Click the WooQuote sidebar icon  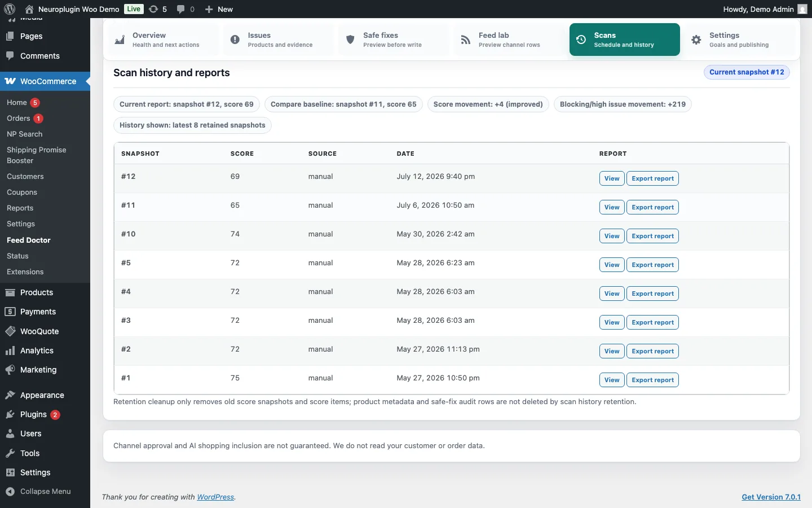coord(10,331)
